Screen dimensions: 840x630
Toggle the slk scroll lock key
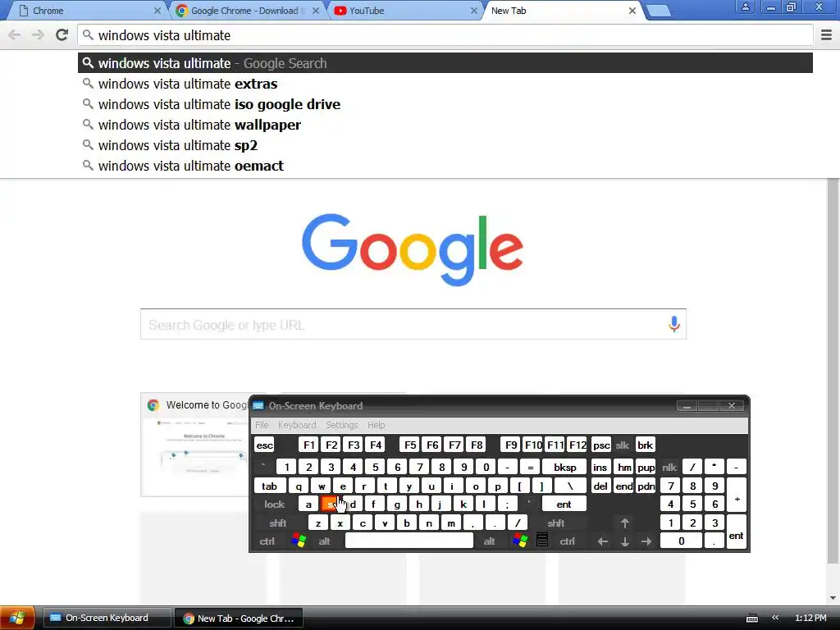pyautogui.click(x=623, y=445)
